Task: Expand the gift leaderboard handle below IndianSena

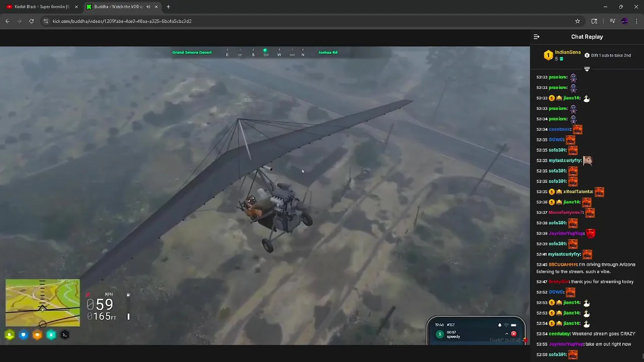Action: (x=587, y=69)
